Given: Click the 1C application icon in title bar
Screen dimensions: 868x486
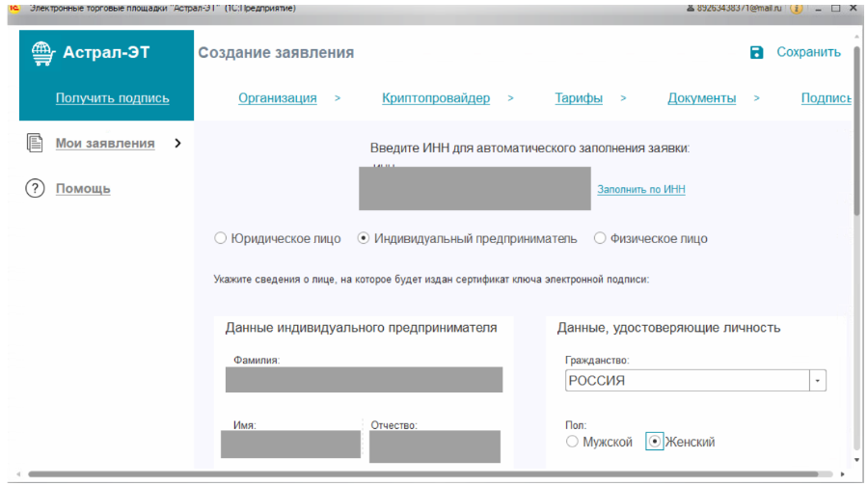Looking at the screenshot, I should pos(14,8).
